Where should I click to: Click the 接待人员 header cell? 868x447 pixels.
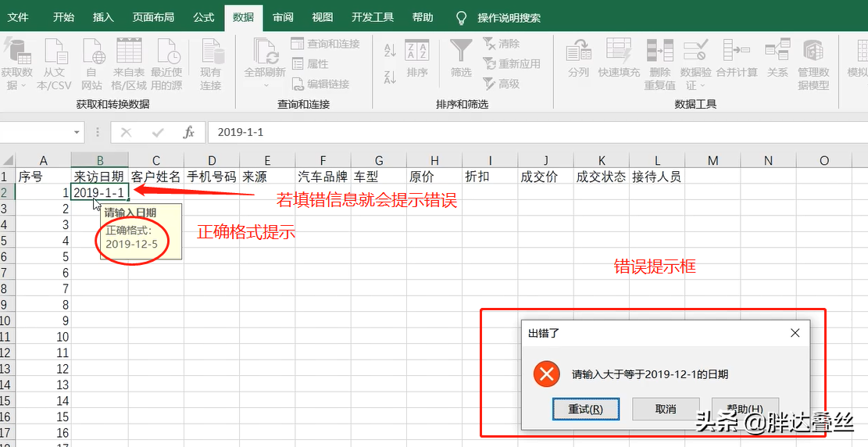click(x=657, y=177)
